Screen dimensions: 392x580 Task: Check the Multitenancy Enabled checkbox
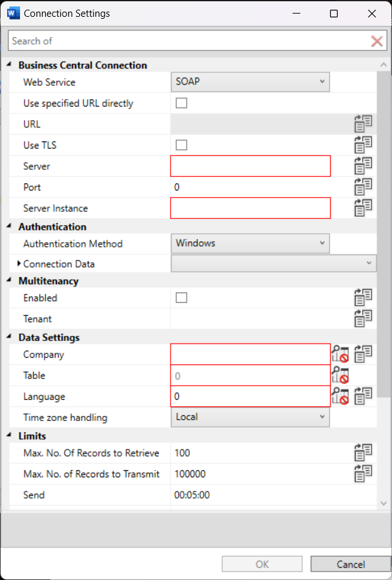pyautogui.click(x=181, y=298)
